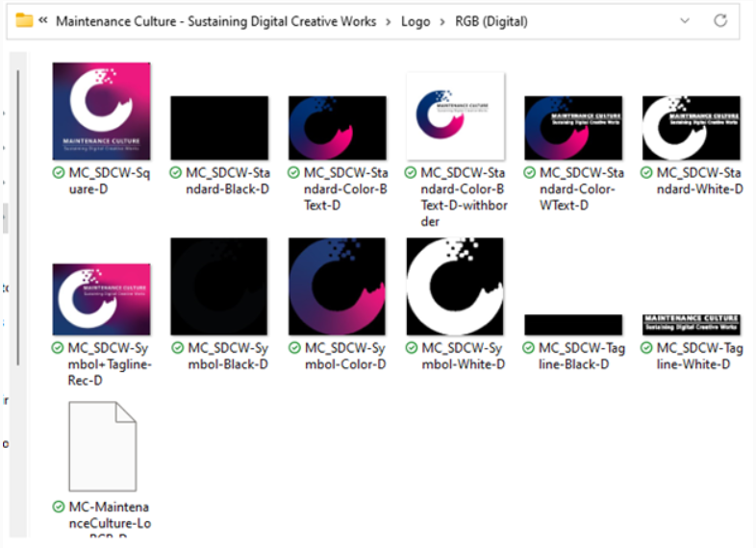Click the MC_SDCW-Symbol-White-D file name
Screen dimensions: 756x548
(x=463, y=356)
